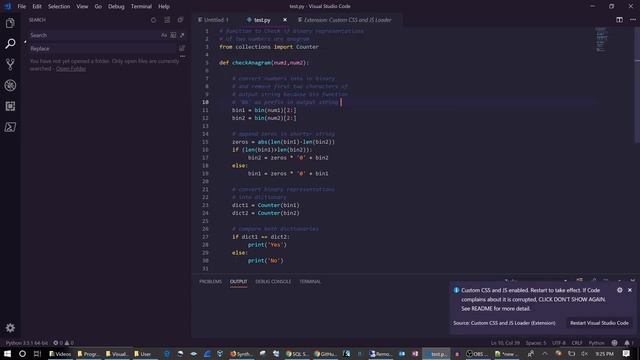
Task: Open the Manage gear in activity bar
Action: pos(10,327)
